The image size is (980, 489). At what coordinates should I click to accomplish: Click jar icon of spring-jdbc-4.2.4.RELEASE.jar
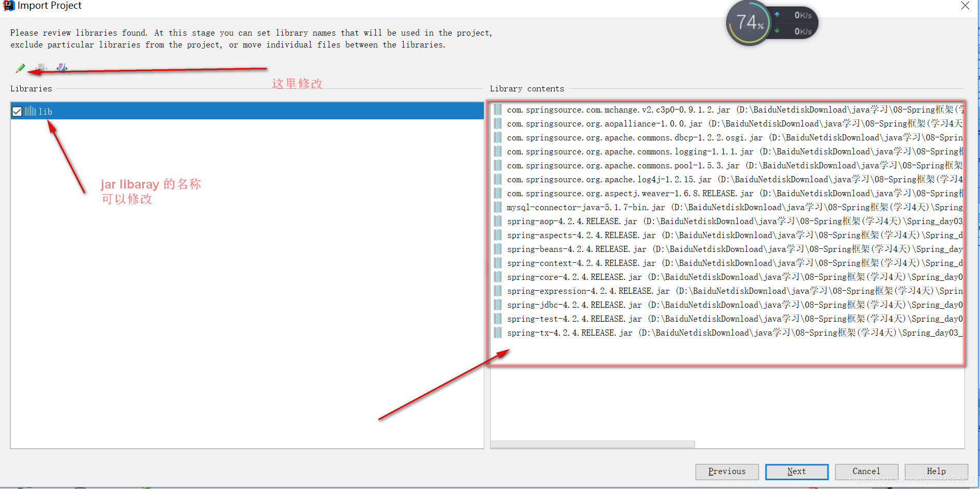498,305
